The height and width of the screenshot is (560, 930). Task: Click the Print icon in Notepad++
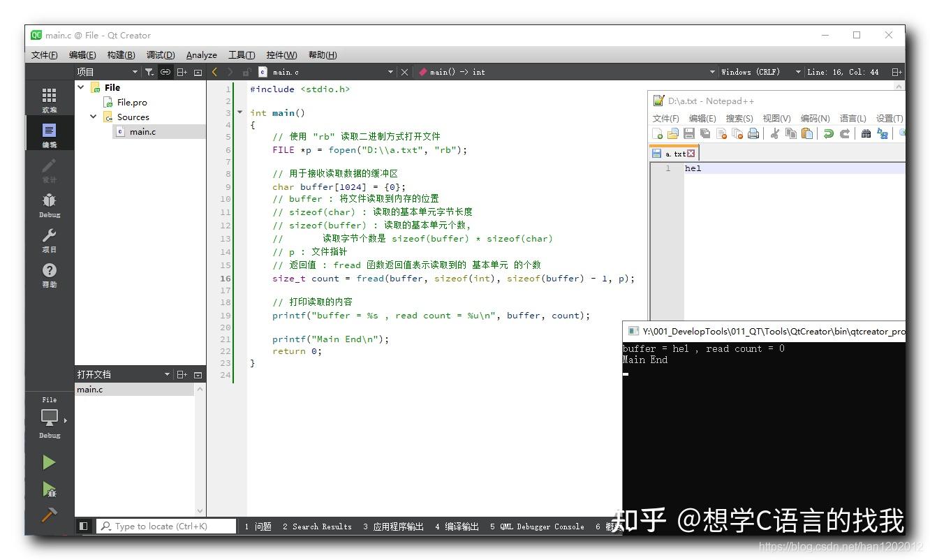753,133
